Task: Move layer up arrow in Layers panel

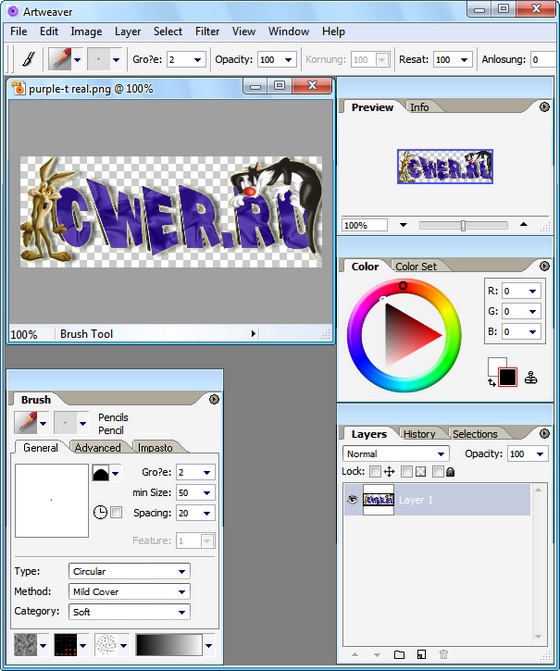Action: pos(355,654)
